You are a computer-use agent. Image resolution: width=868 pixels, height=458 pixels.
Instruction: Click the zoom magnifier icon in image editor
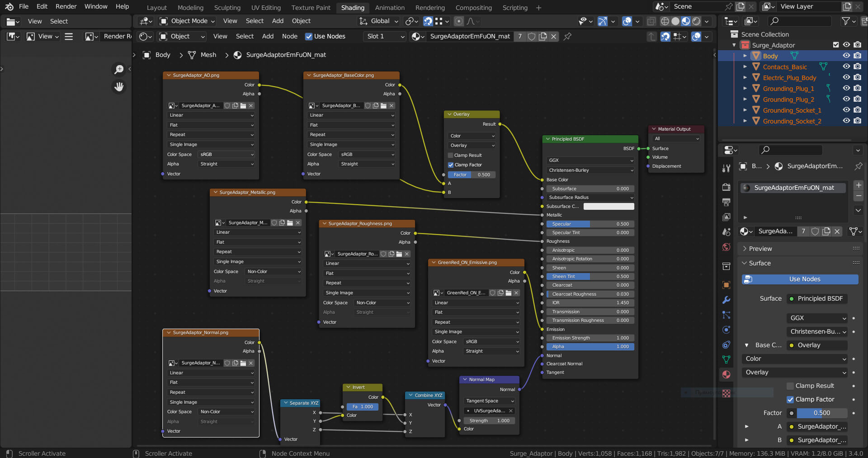click(119, 69)
